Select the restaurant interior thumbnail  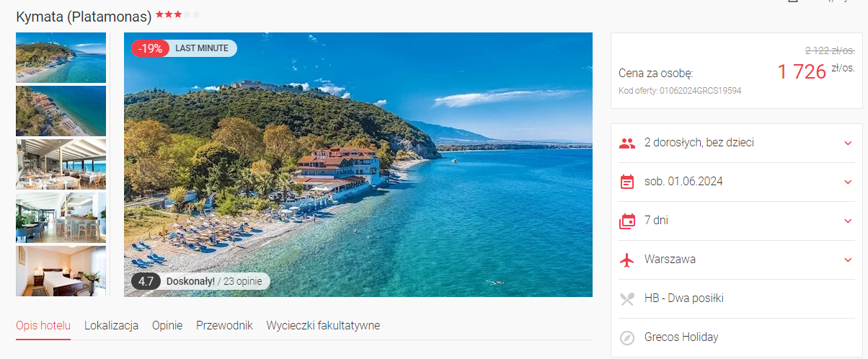pyautogui.click(x=61, y=164)
